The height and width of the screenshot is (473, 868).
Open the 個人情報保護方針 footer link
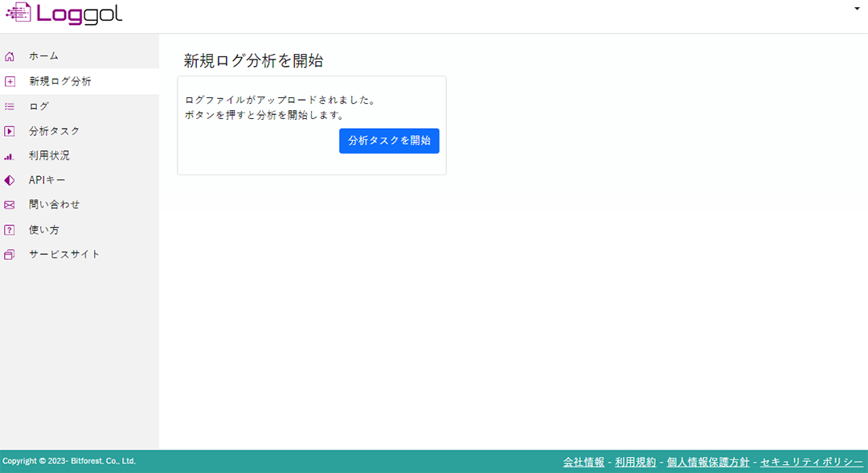708,462
